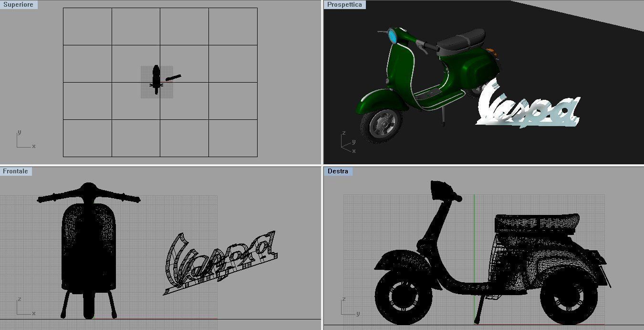Click the scooter front silhouette in Frontale view
The image size is (644, 330).
tap(89, 250)
